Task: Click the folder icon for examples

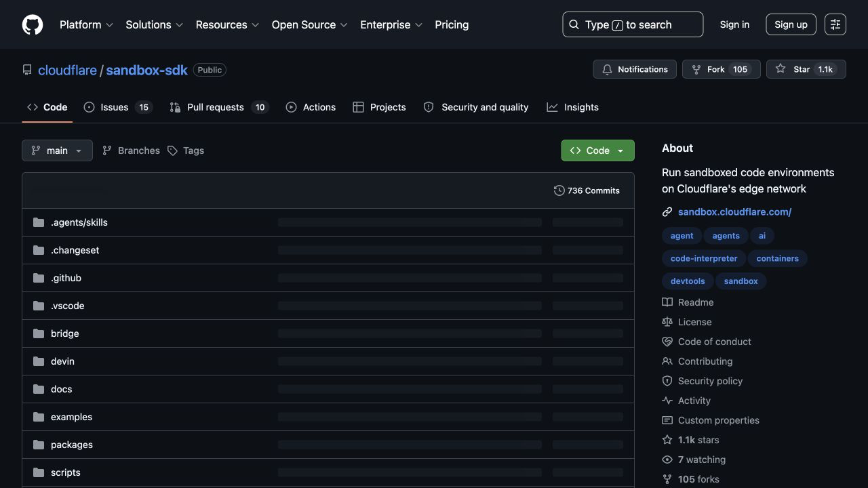Action: 39,417
